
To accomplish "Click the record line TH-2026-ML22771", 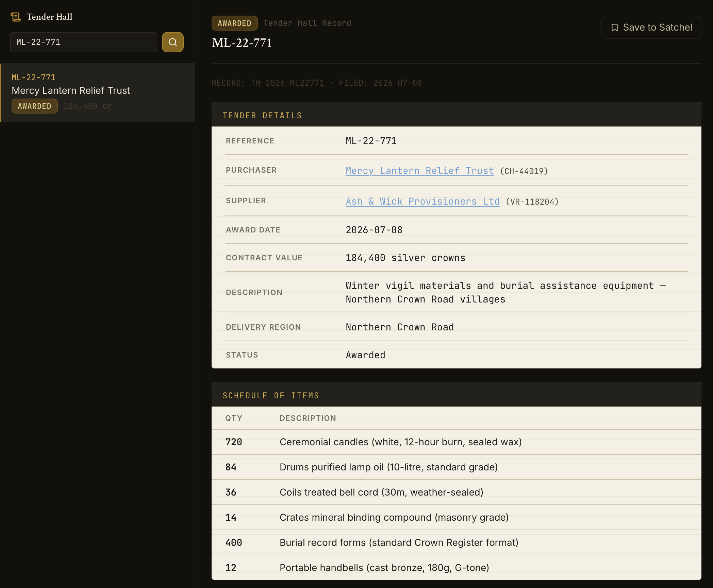I will [x=317, y=83].
